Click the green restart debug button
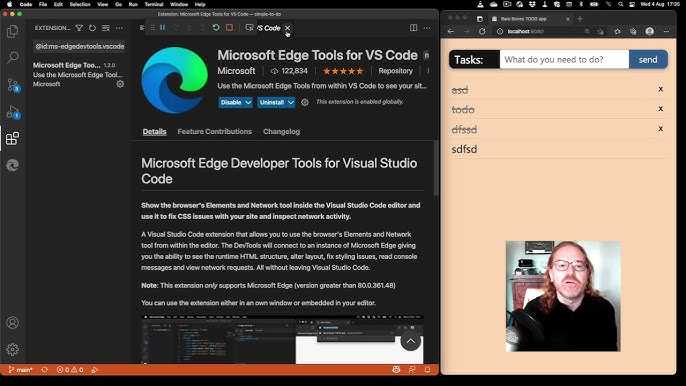686x386 pixels. (216, 28)
